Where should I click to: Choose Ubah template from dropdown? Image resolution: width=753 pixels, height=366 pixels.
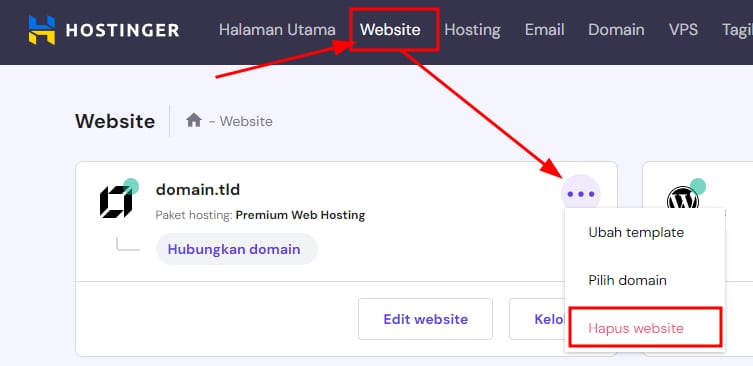tap(636, 232)
